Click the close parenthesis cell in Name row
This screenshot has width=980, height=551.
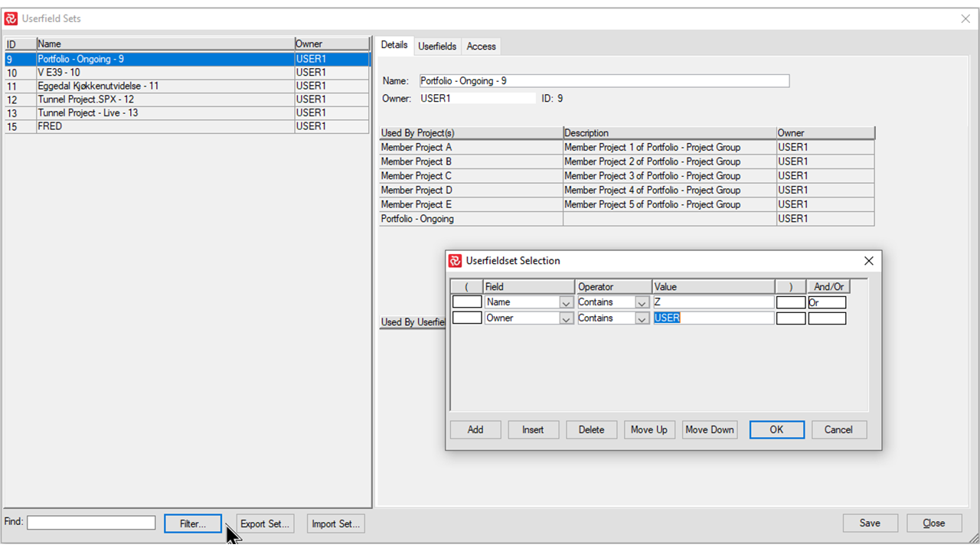coord(791,302)
